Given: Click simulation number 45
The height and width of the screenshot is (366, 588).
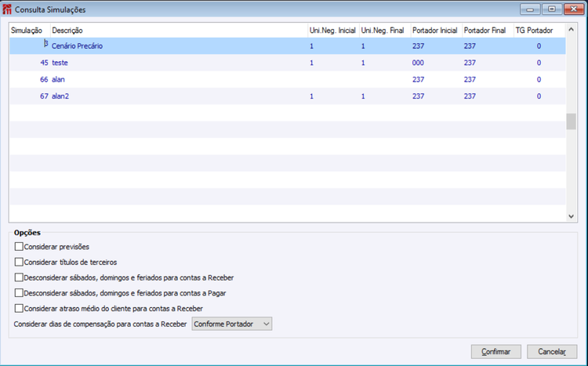Looking at the screenshot, I should (44, 63).
